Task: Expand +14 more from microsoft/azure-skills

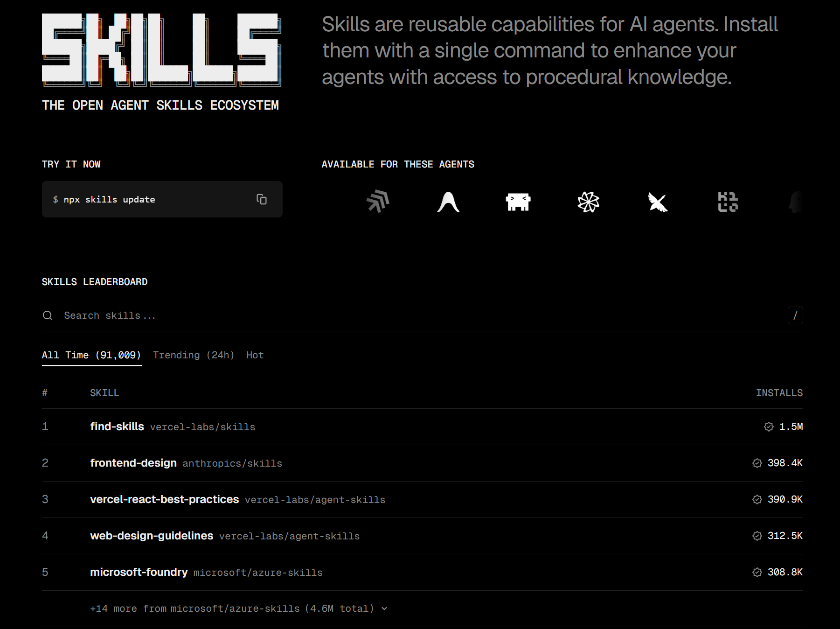Action: (239, 608)
